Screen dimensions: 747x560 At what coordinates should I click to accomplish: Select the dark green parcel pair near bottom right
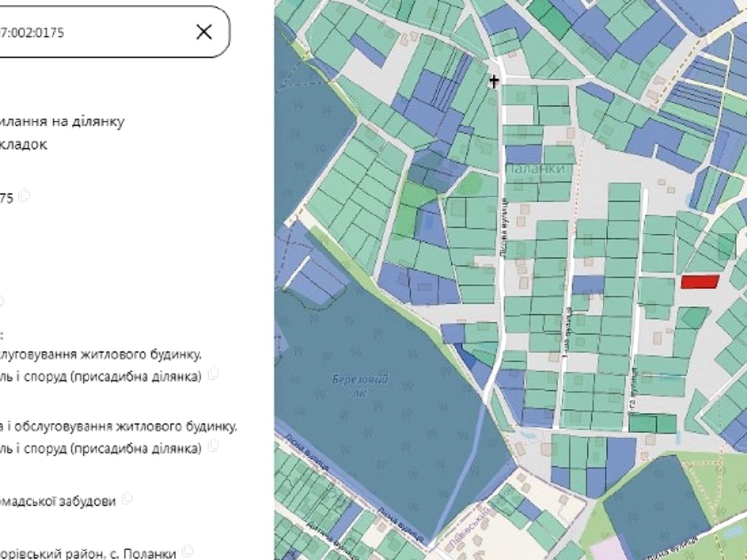(653, 424)
